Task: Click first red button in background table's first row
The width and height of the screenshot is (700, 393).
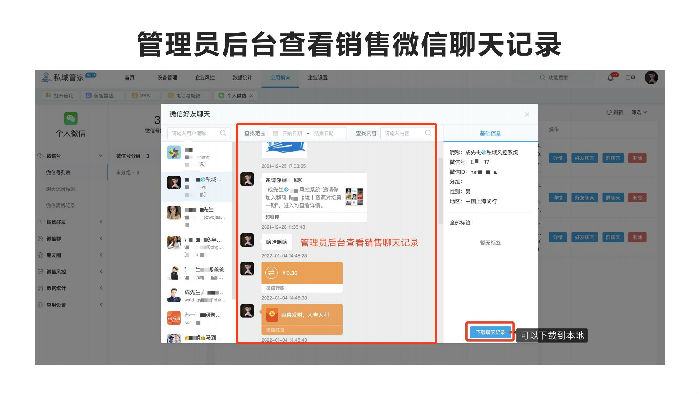Action: (637, 158)
